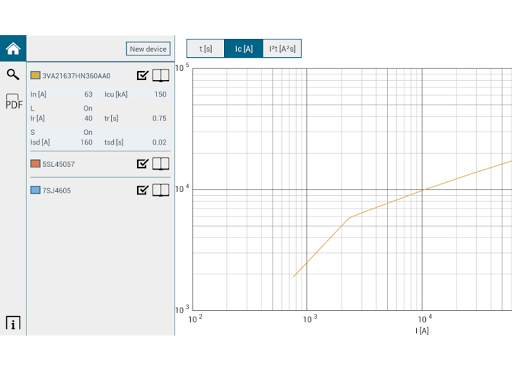This screenshot has width=512, height=371.
Task: Open the search magnifier icon
Action: pos(13,74)
